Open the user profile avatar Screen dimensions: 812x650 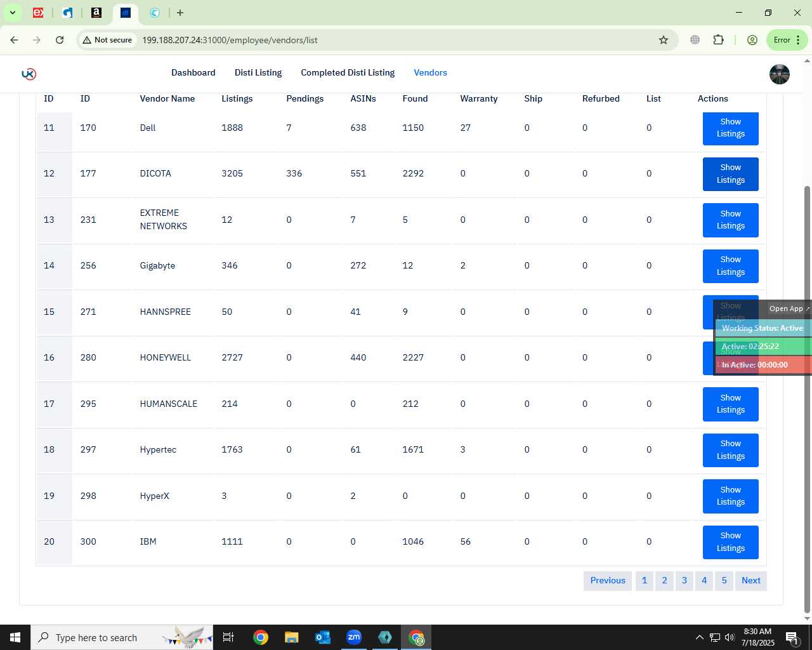tap(780, 74)
